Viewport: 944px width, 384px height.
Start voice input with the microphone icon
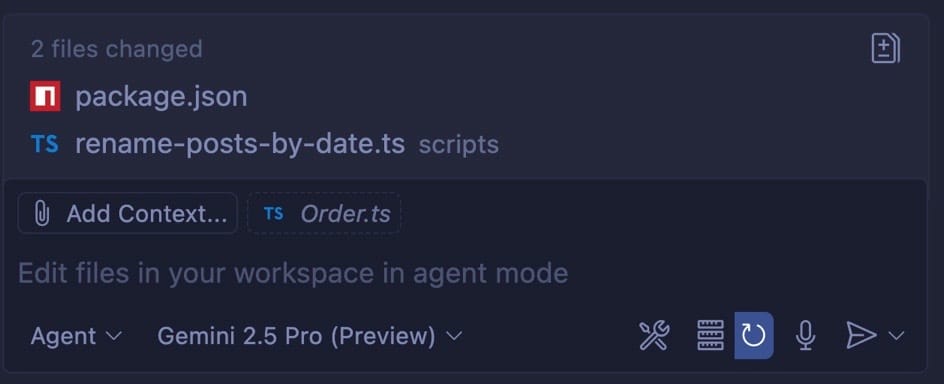pos(806,335)
